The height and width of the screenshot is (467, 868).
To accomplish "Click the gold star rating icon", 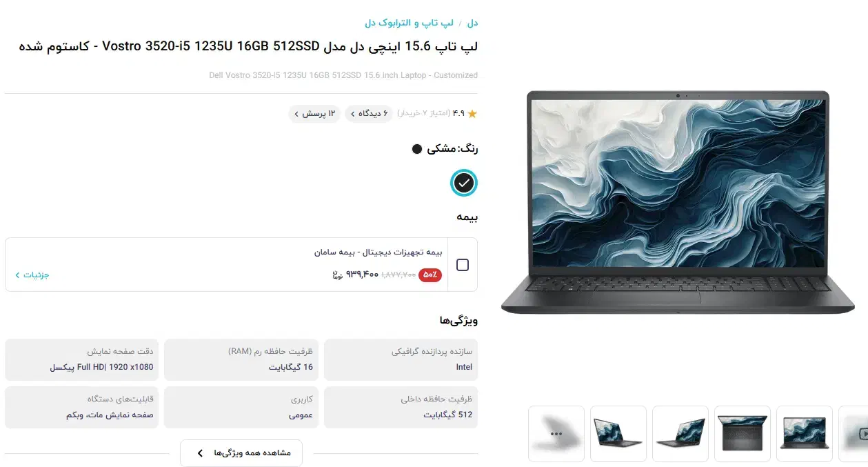I will (472, 113).
